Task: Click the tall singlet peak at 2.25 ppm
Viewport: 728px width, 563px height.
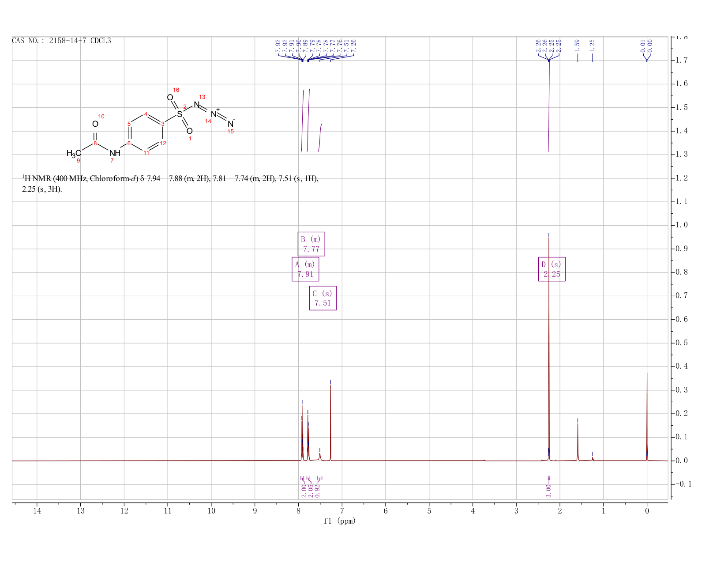Action: tap(548, 349)
